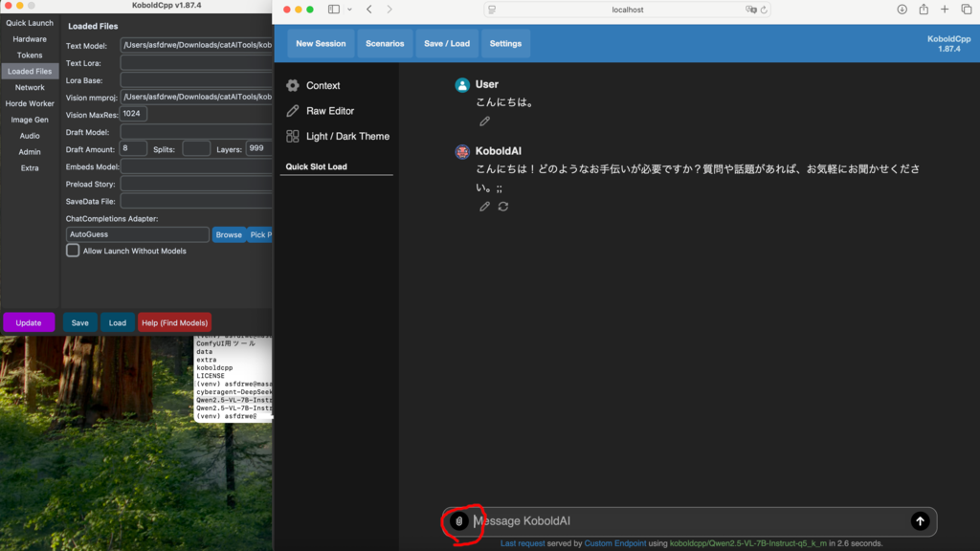Open the Scenarios menu
The width and height of the screenshot is (980, 551).
(x=385, y=44)
